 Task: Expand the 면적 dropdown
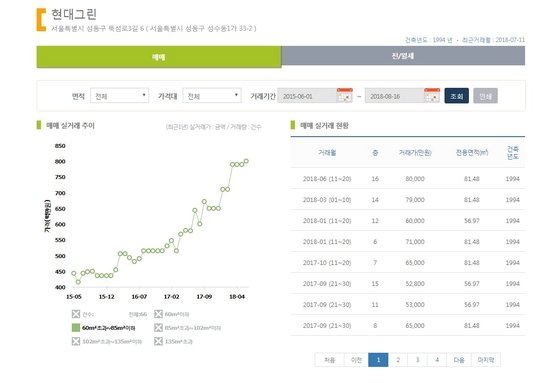pyautogui.click(x=120, y=95)
